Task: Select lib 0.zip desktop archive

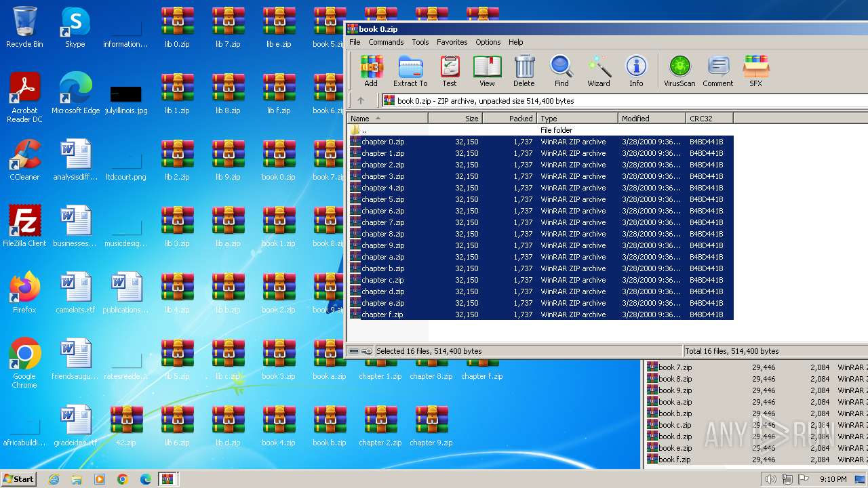Action: 177,27
